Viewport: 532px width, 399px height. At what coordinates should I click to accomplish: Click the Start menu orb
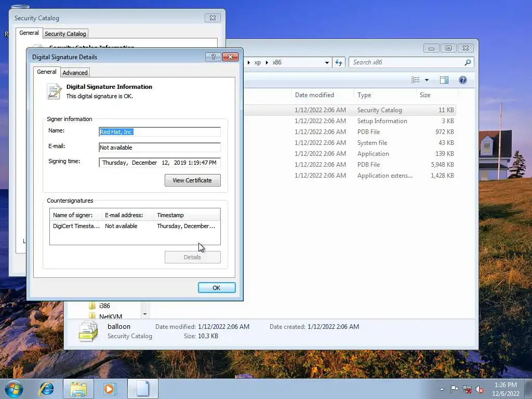coord(14,389)
